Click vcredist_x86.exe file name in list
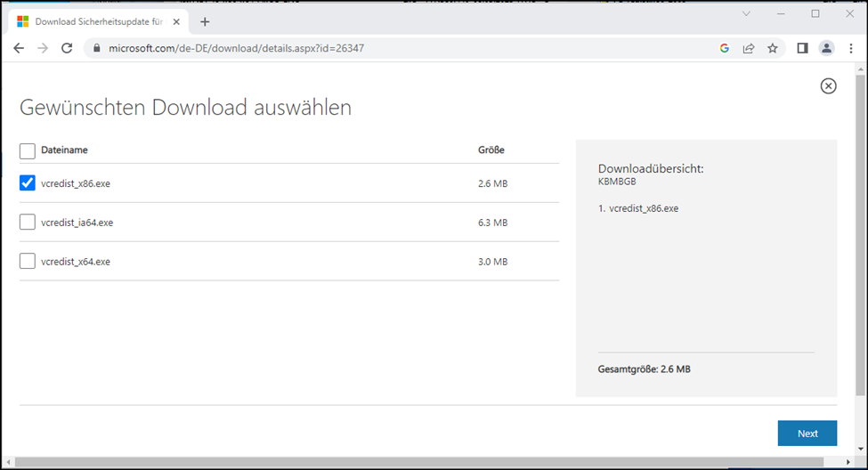 tap(76, 183)
